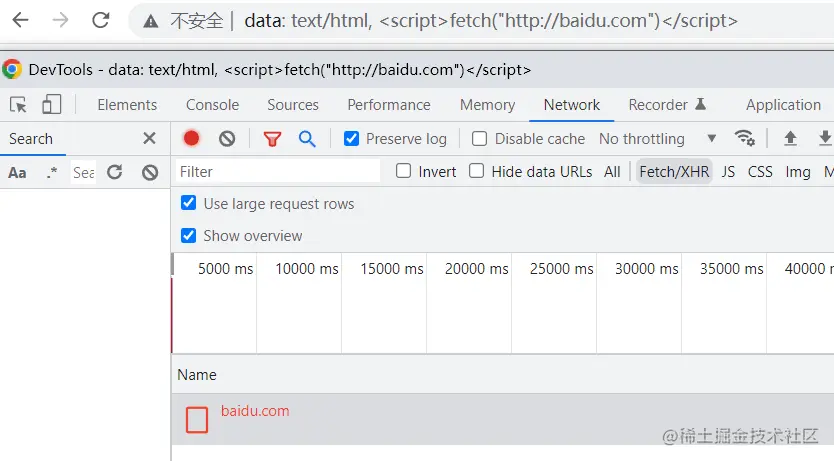Click the red request icon beside baidu.com

click(x=197, y=420)
